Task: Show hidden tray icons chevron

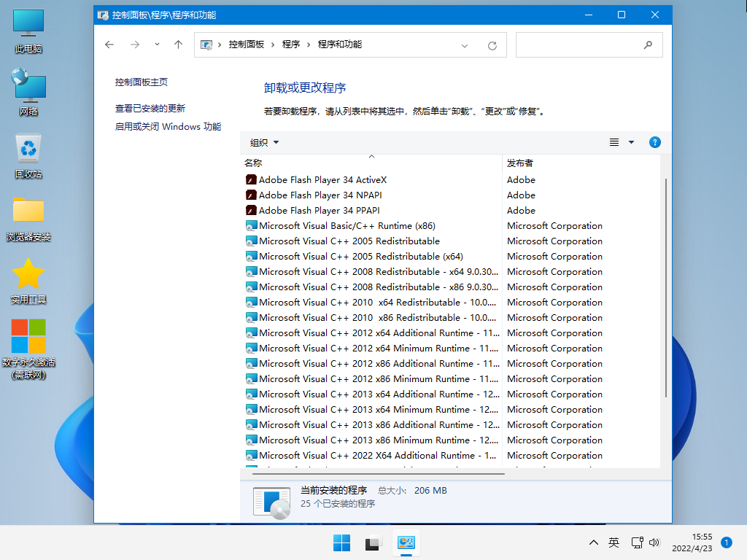Action: (x=594, y=542)
